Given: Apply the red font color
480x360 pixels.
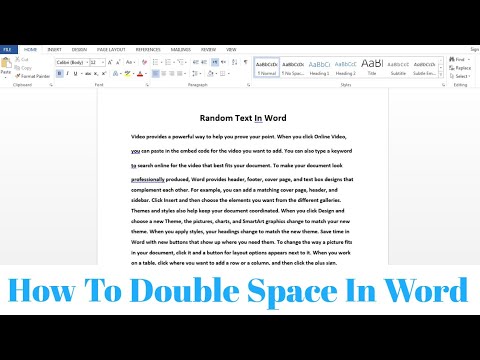Looking at the screenshot, I should [140, 74].
